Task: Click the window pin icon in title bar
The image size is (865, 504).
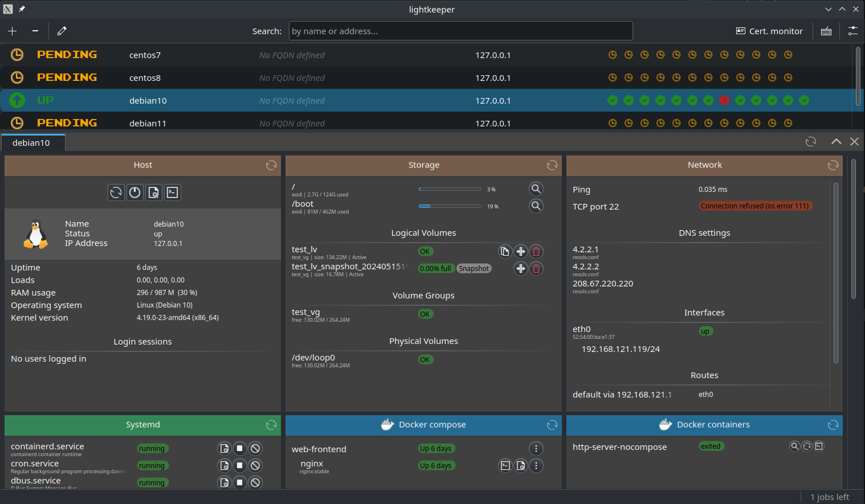Action: click(x=22, y=9)
